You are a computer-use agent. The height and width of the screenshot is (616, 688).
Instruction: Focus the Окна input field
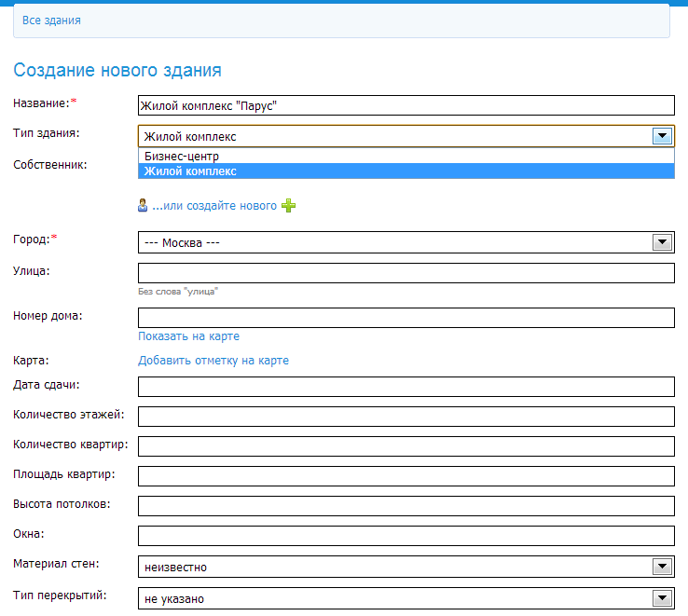406,536
